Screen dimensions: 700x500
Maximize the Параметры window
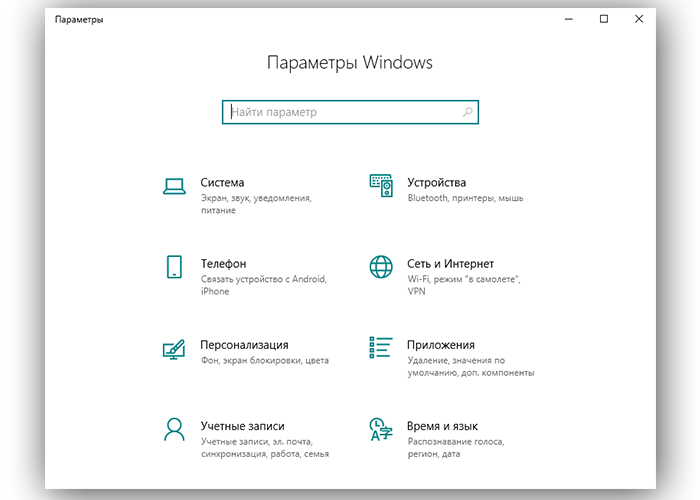coord(604,19)
